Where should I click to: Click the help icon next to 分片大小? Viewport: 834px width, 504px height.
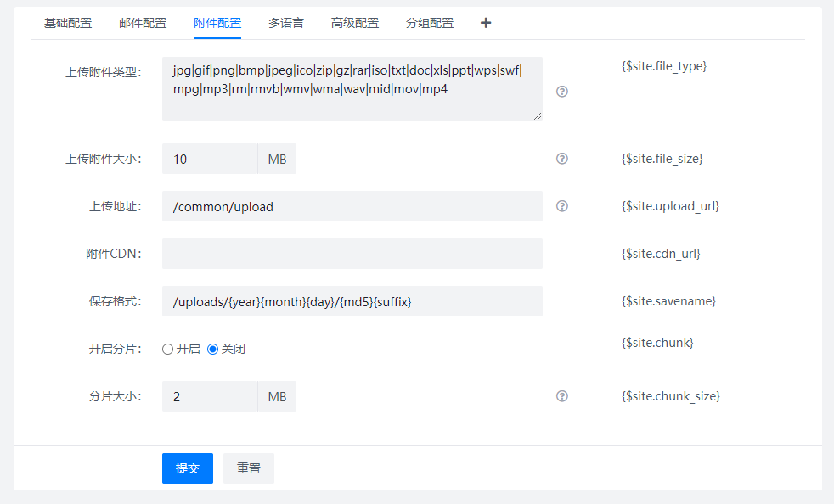click(561, 396)
